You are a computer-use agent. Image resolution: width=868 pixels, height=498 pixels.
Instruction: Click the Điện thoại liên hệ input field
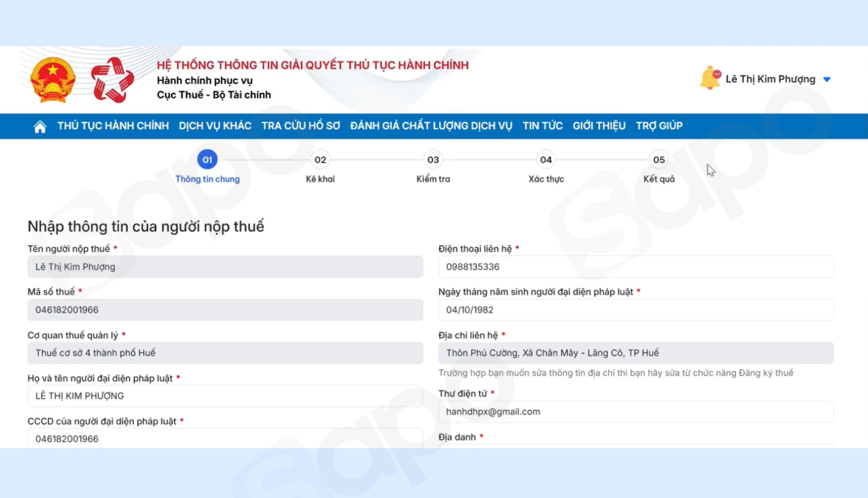point(636,267)
